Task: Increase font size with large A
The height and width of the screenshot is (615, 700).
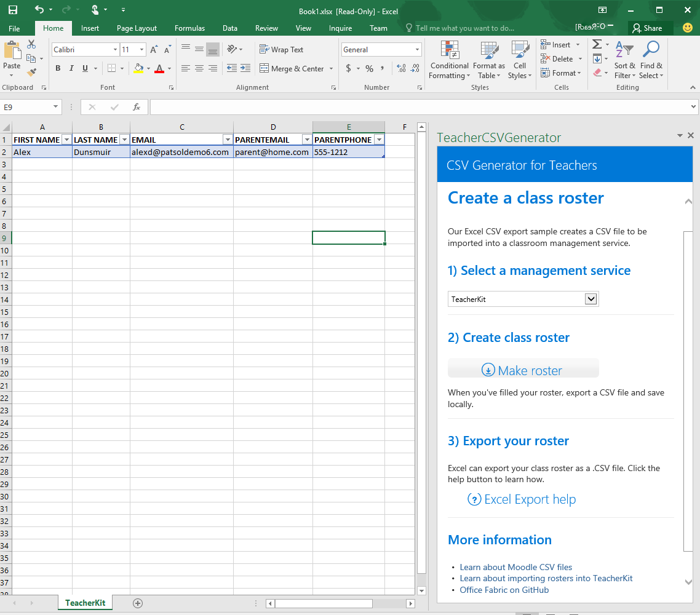Action: click(x=154, y=50)
